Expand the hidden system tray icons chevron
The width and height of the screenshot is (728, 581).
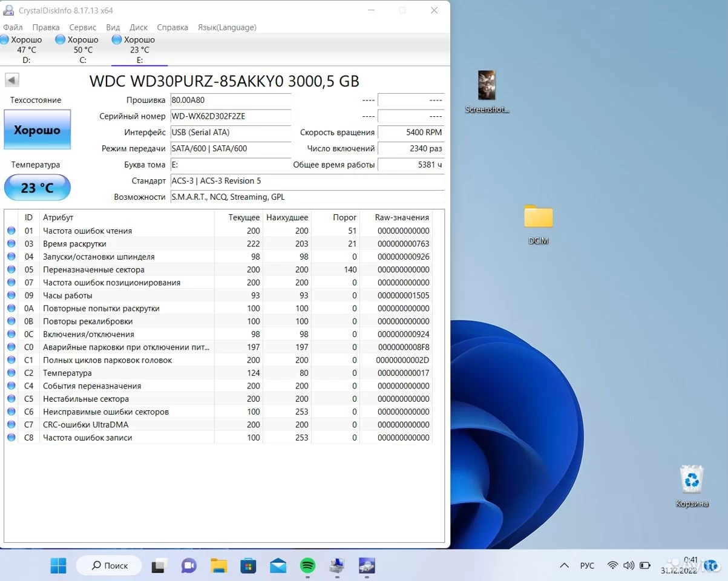click(564, 566)
